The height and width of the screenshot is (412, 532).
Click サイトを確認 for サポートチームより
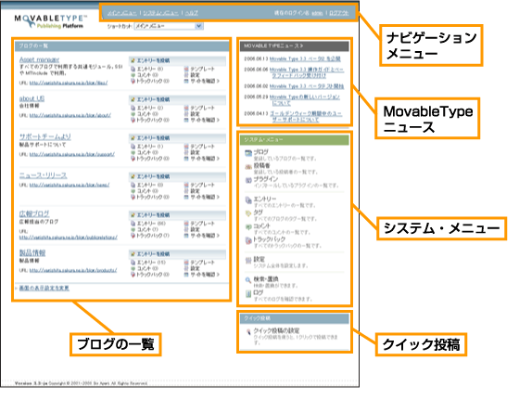click(x=205, y=159)
